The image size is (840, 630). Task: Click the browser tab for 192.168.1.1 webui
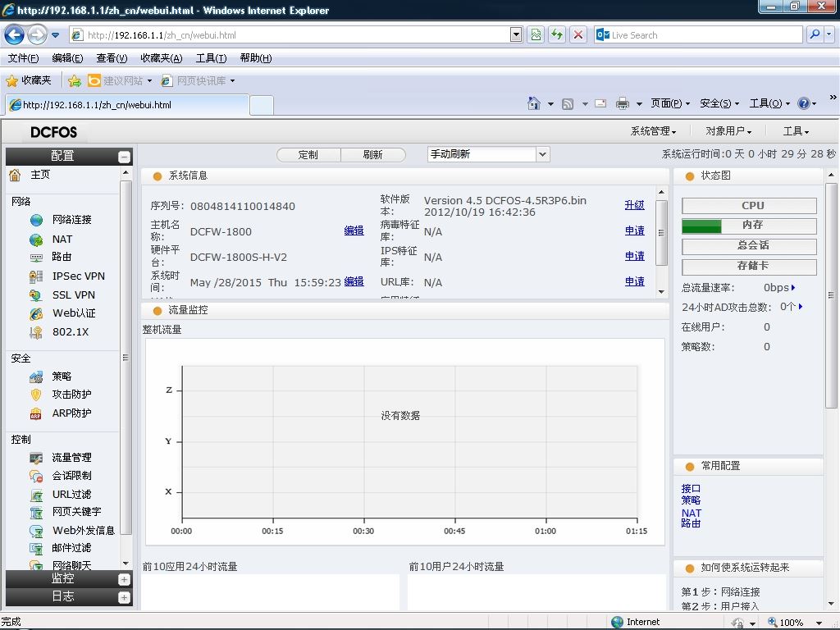tap(127, 105)
